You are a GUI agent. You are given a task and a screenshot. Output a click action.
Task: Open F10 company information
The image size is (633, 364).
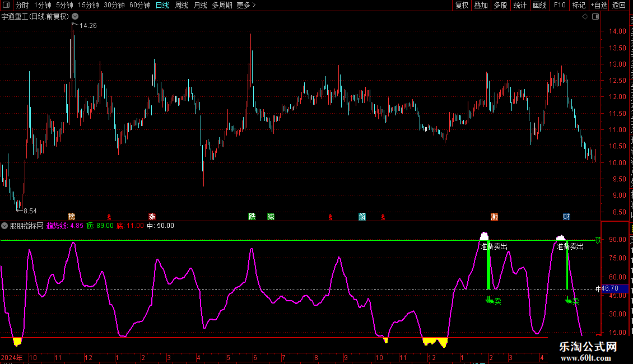pyautogui.click(x=560, y=5)
